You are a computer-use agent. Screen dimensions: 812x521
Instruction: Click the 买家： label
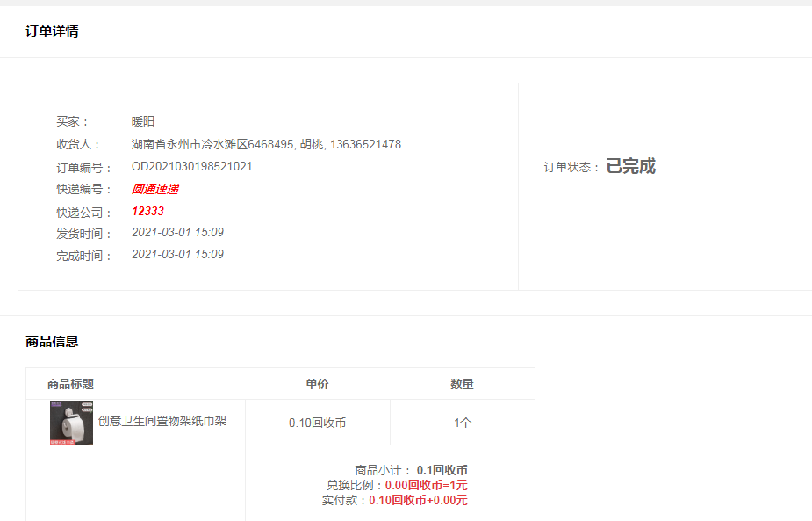73,121
